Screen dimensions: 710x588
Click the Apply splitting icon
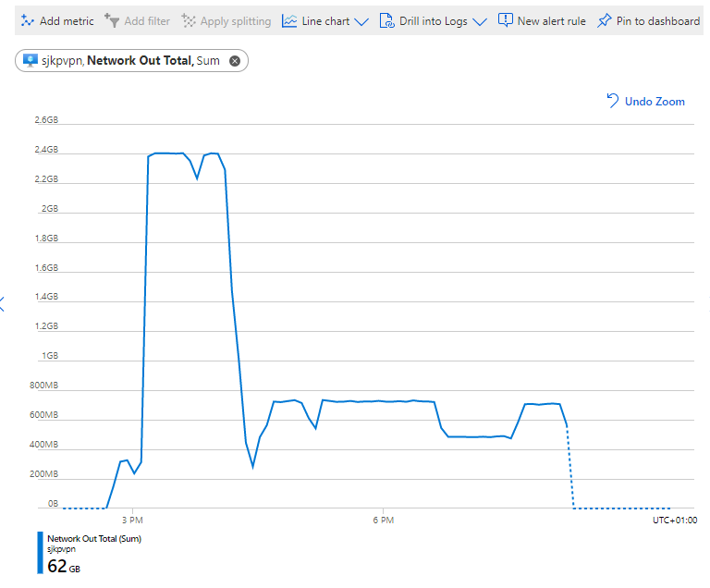189,20
